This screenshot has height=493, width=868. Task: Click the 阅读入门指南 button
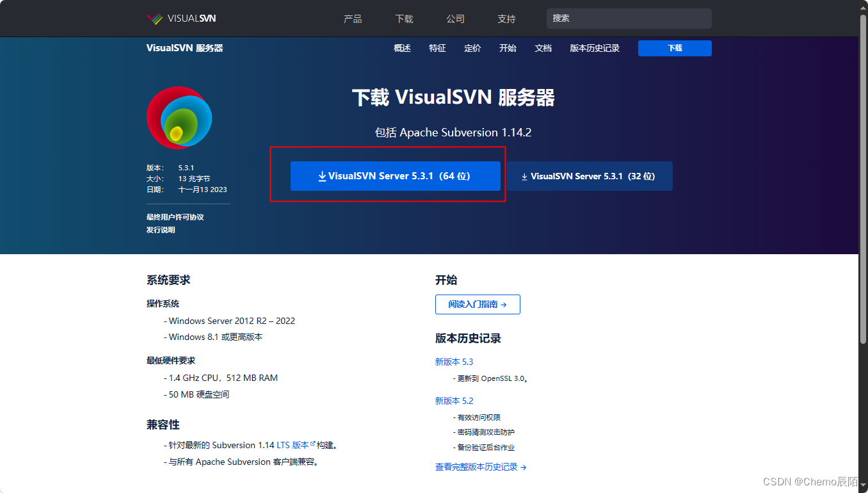coord(478,304)
